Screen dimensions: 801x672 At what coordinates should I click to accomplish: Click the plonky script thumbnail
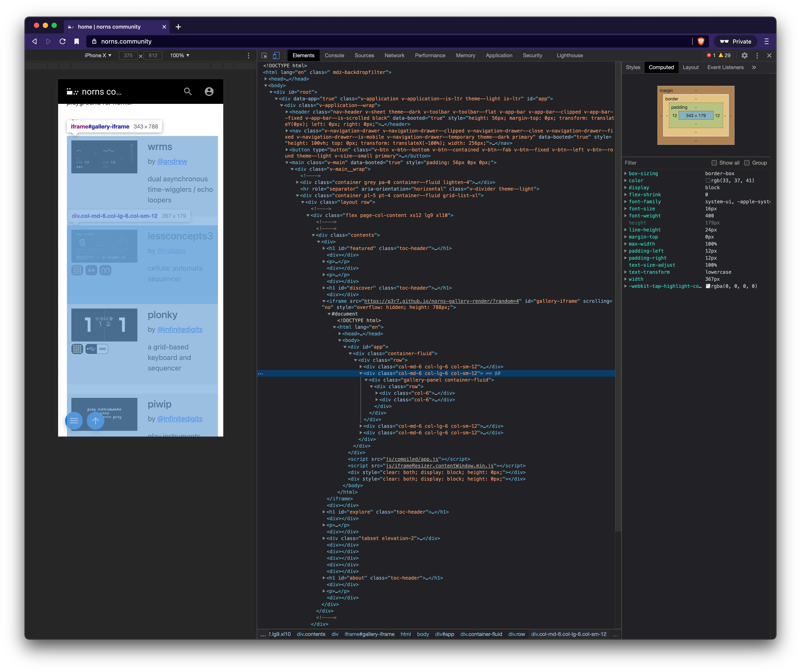pos(104,325)
